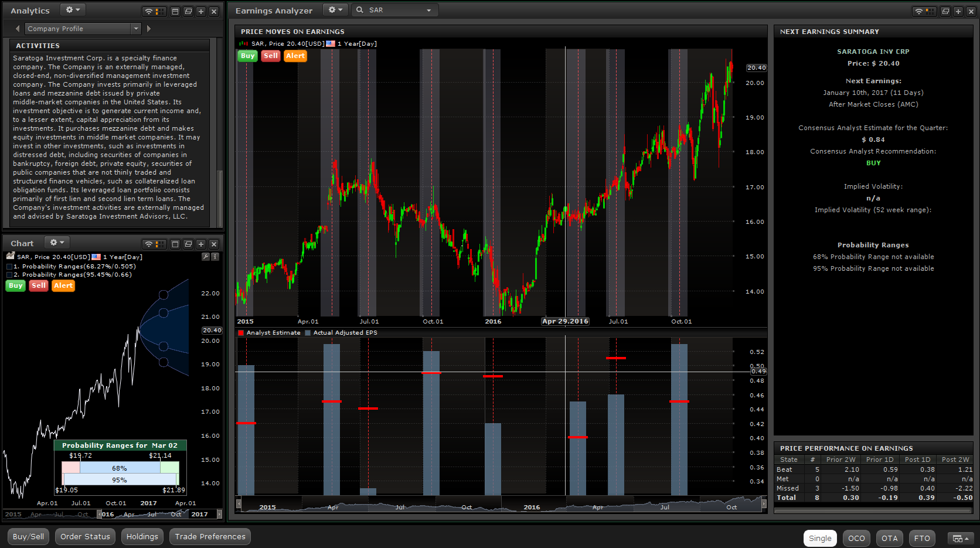This screenshot has height=548, width=980.
Task: Click candlestick icon in Price Moves header
Action: tap(243, 43)
